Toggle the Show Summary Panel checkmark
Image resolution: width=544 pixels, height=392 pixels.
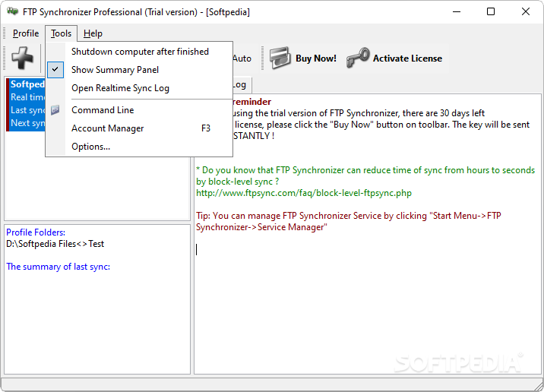(x=55, y=70)
